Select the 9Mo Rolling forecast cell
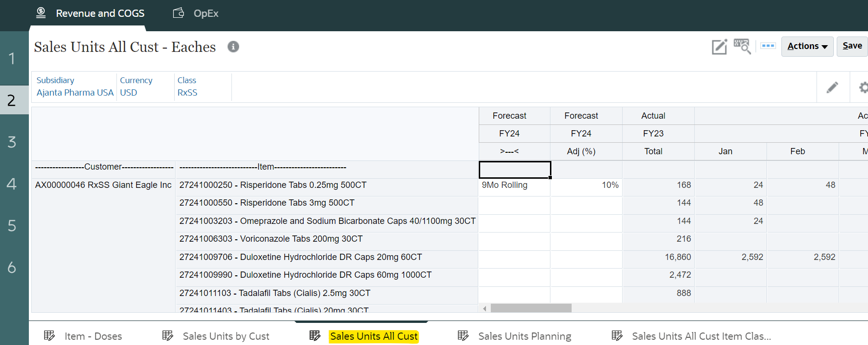The width and height of the screenshot is (868, 345). tap(514, 185)
